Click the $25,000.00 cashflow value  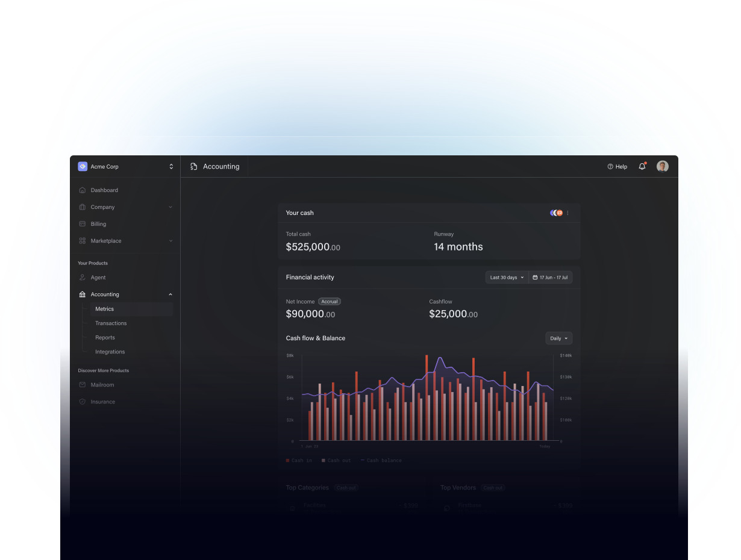point(454,314)
